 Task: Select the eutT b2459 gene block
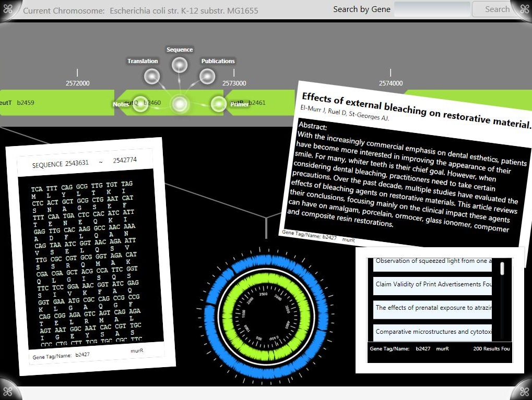tap(57, 103)
